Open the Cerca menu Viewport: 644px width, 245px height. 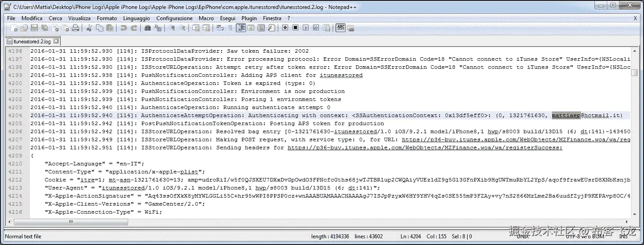[x=55, y=18]
